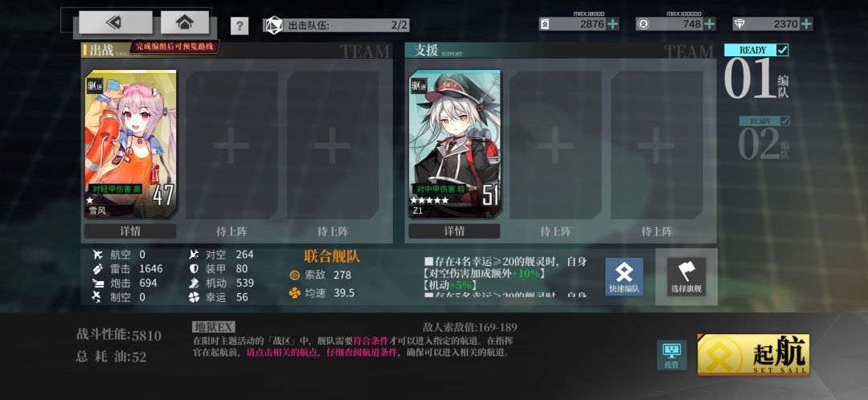
Task: Go back with the left arrow button
Action: click(115, 22)
